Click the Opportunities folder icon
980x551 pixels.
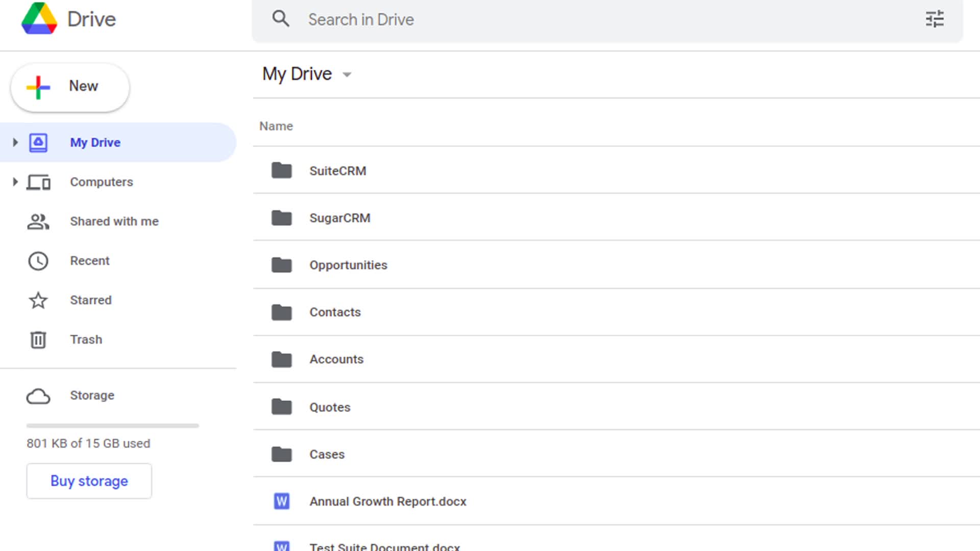(282, 265)
